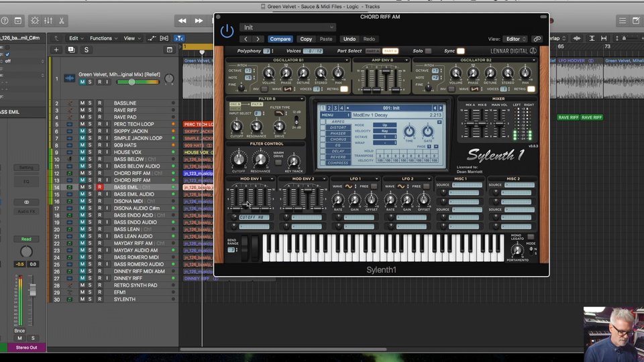644x362 pixels.
Task: Toggle the Catch playhead icon
Action: [179, 38]
